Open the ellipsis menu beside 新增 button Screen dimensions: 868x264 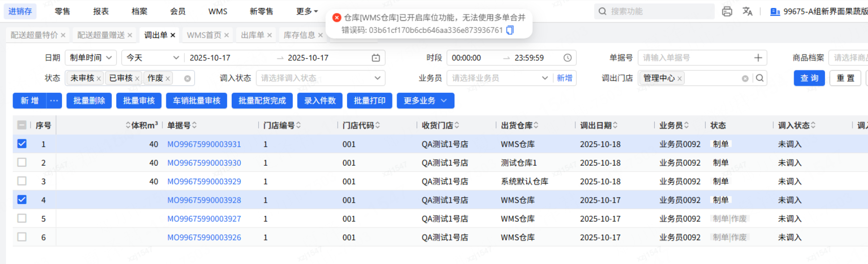pyautogui.click(x=54, y=101)
